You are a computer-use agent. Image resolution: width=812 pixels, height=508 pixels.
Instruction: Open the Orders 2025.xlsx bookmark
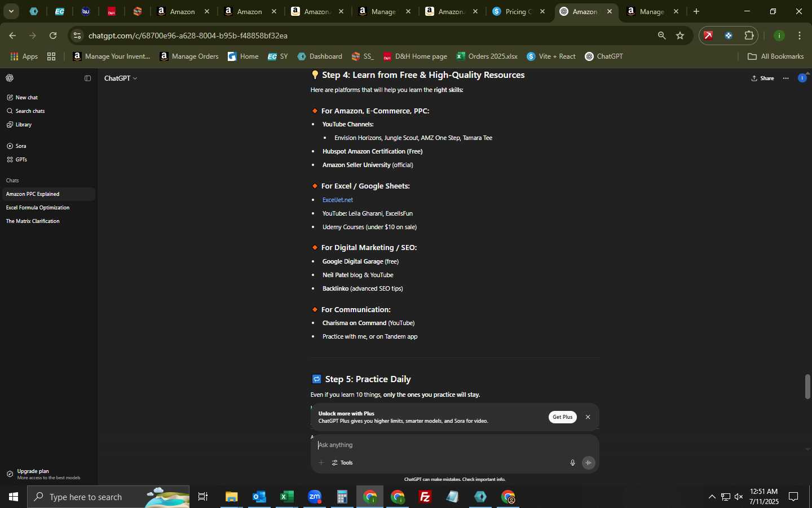[487, 56]
